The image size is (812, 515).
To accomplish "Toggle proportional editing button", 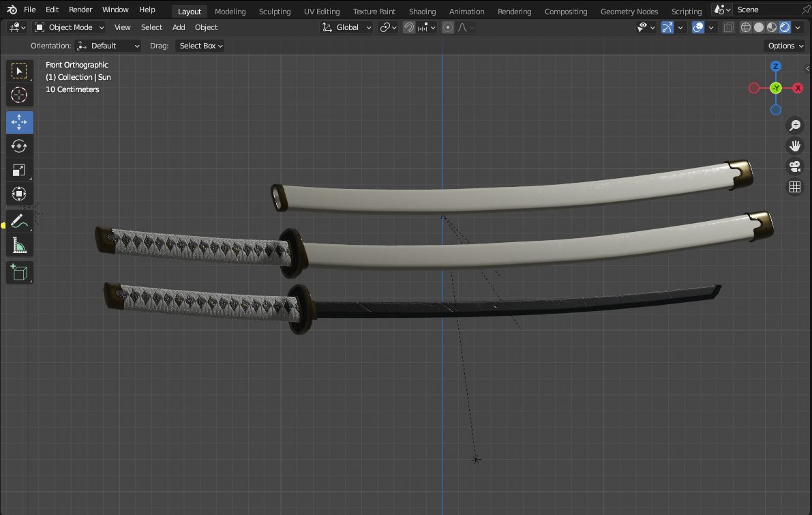I will [x=448, y=27].
